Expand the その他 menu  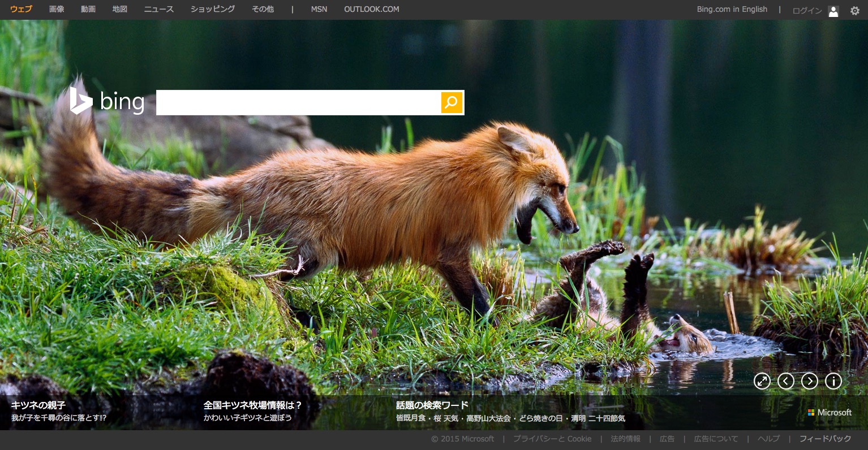[x=263, y=10]
